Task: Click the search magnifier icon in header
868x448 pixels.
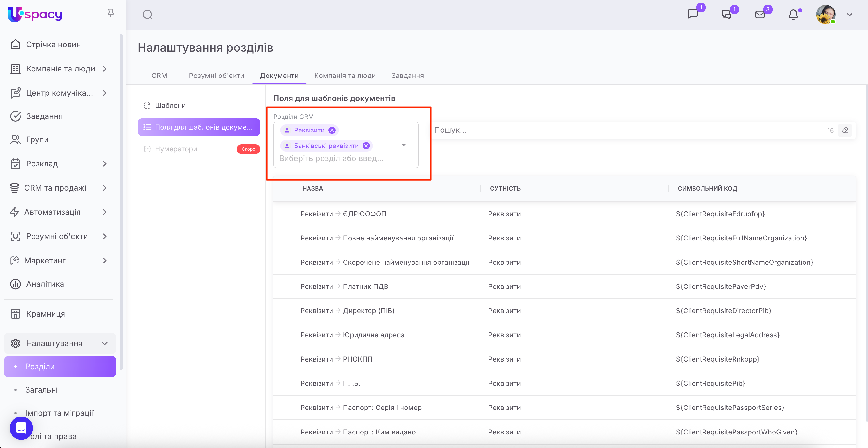Action: point(147,15)
